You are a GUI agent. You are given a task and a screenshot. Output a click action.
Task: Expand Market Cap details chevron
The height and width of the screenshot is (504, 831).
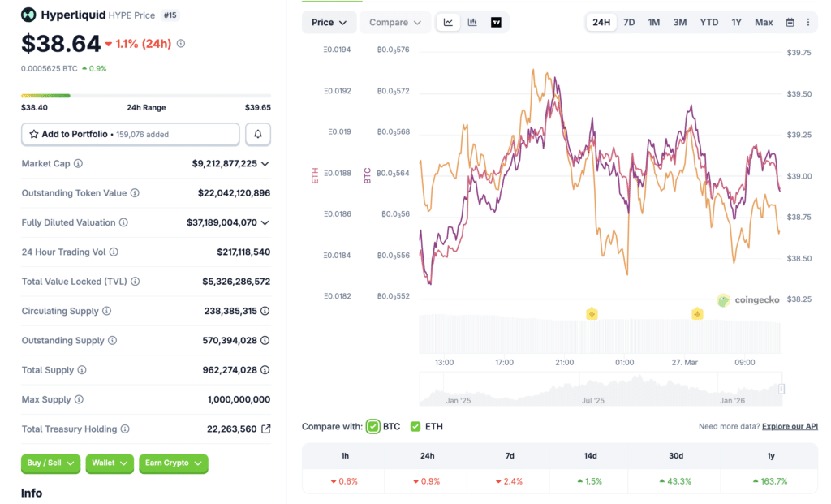pos(265,164)
